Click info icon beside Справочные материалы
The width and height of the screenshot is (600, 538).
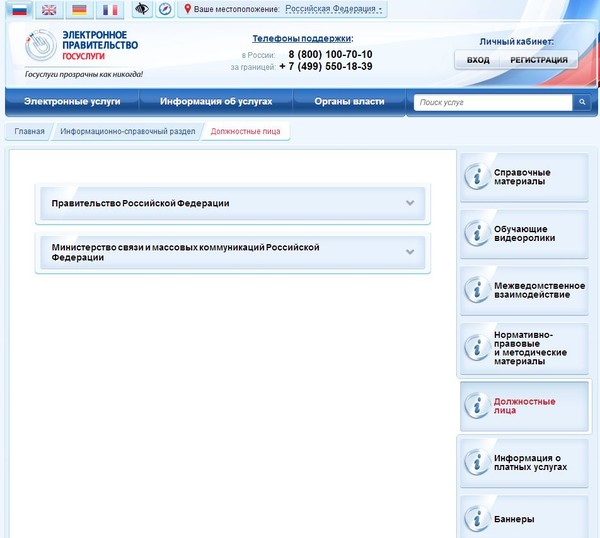(476, 176)
